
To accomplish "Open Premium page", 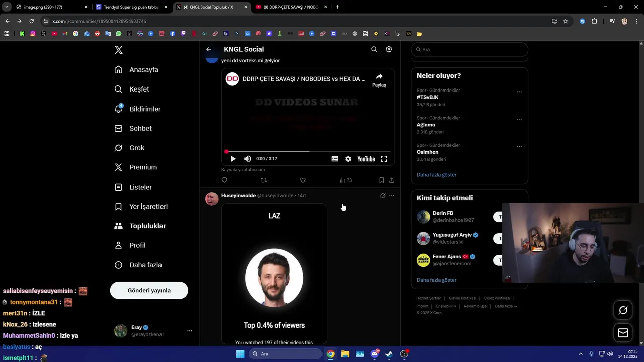I will (136, 167).
